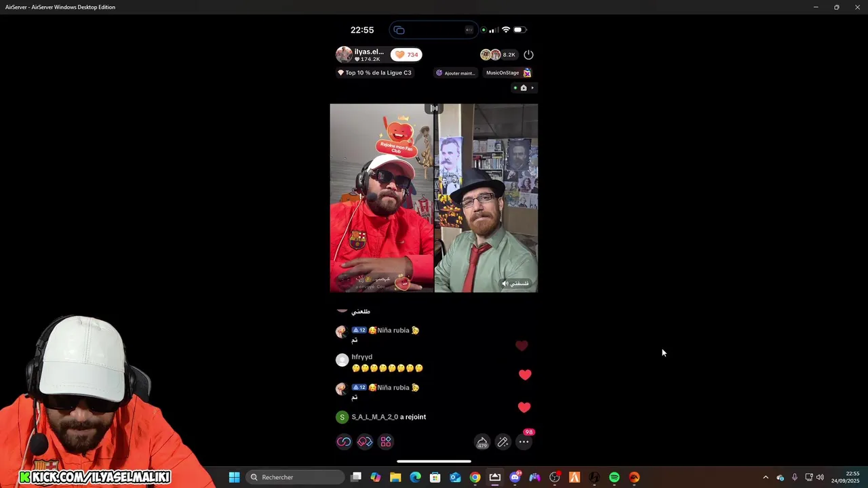Open Google Chrome from the taskbar
This screenshot has height=488, width=868.
[x=475, y=477]
